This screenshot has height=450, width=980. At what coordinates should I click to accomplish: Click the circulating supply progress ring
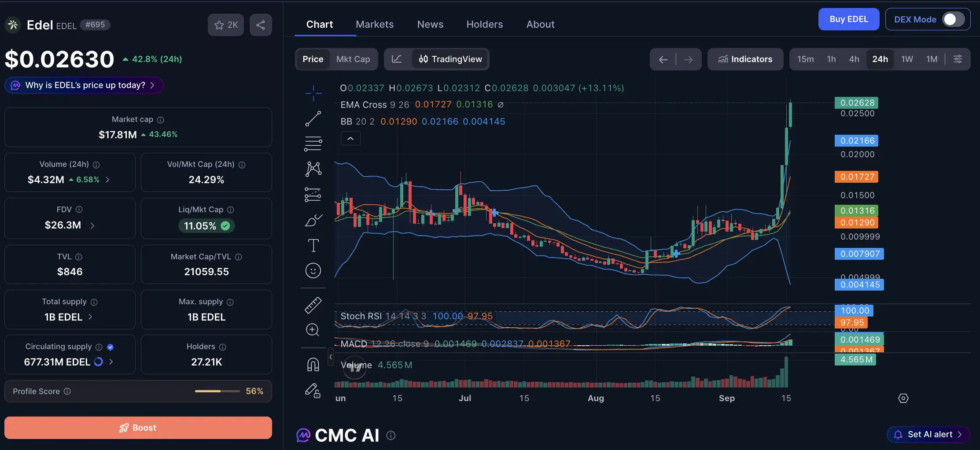coord(99,361)
